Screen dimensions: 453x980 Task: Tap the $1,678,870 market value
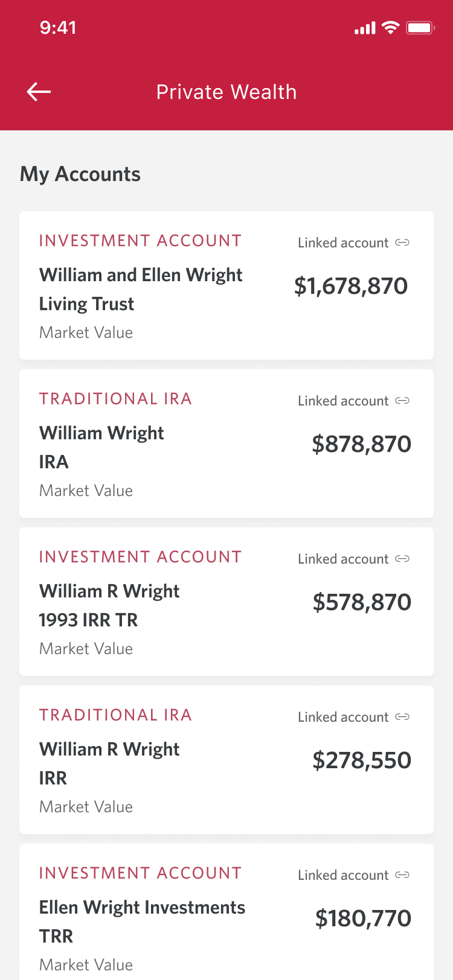click(x=351, y=286)
